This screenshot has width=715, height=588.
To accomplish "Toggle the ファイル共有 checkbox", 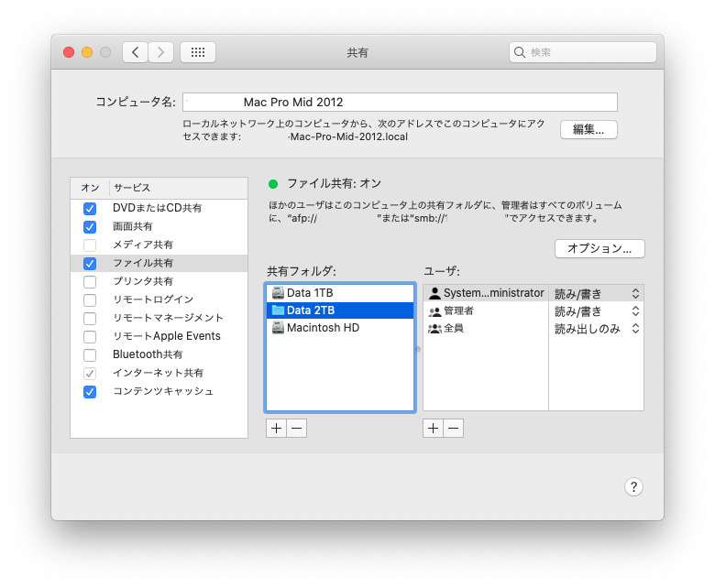I will (x=90, y=263).
